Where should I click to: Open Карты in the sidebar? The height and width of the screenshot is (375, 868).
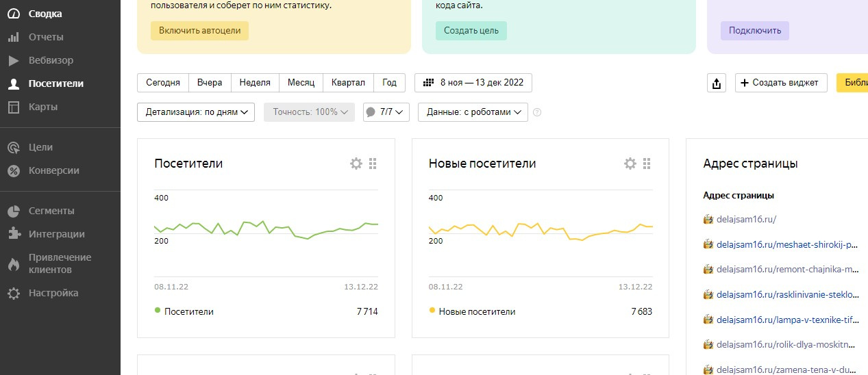(x=43, y=107)
